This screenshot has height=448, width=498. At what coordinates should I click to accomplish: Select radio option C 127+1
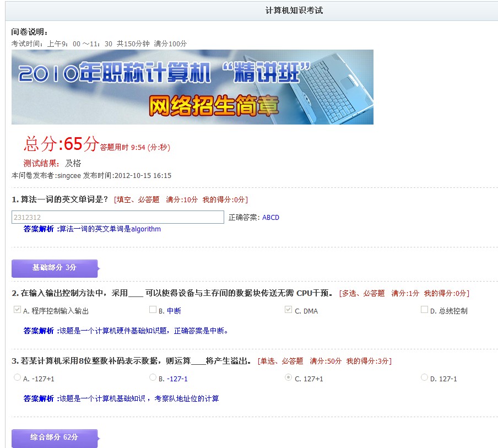(x=288, y=377)
